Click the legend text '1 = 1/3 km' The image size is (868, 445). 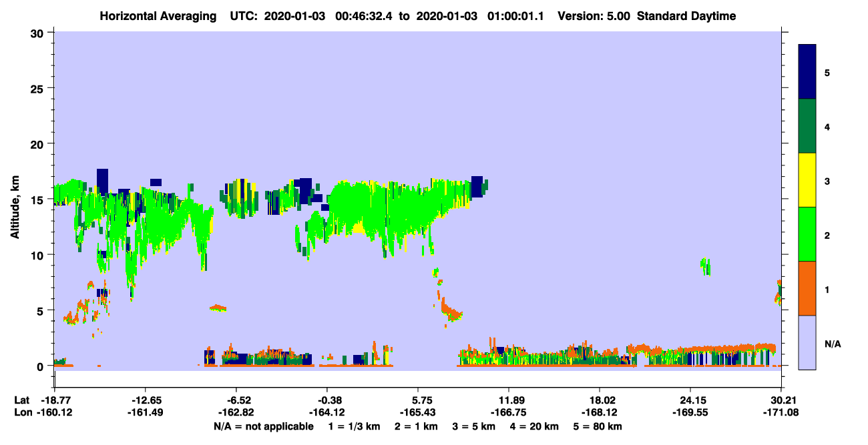[355, 426]
